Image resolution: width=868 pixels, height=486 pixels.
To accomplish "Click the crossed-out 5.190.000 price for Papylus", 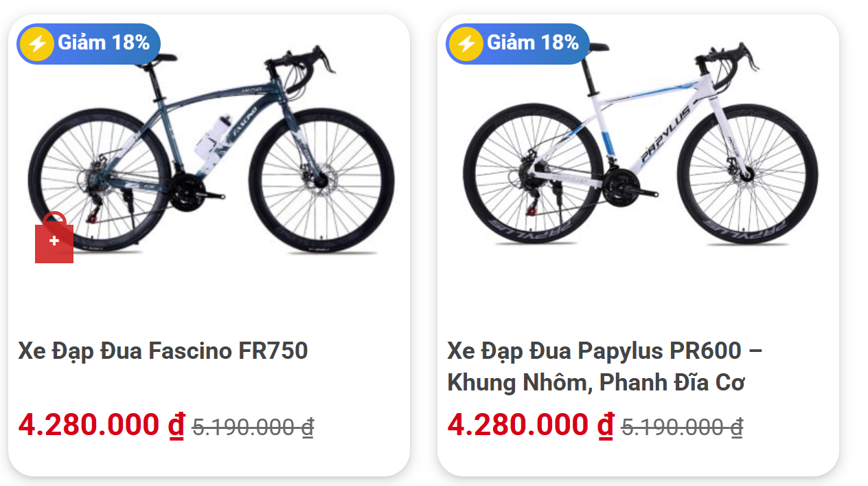I will [x=681, y=428].
